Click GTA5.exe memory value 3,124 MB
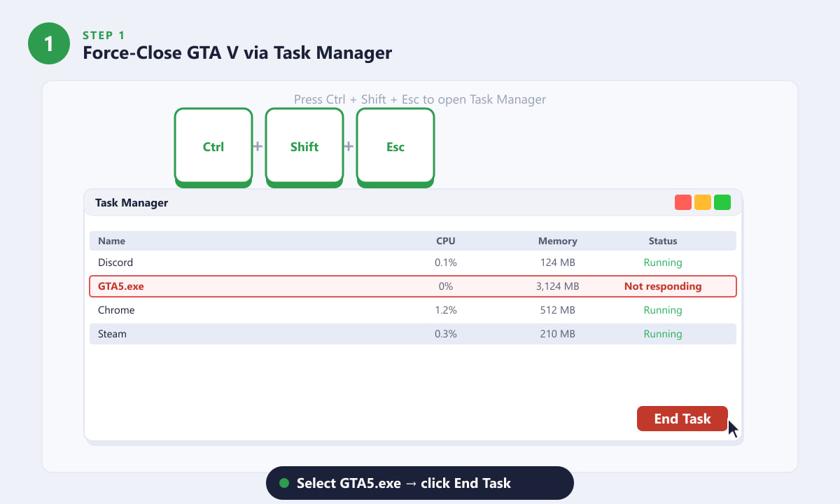840x504 pixels. [558, 286]
